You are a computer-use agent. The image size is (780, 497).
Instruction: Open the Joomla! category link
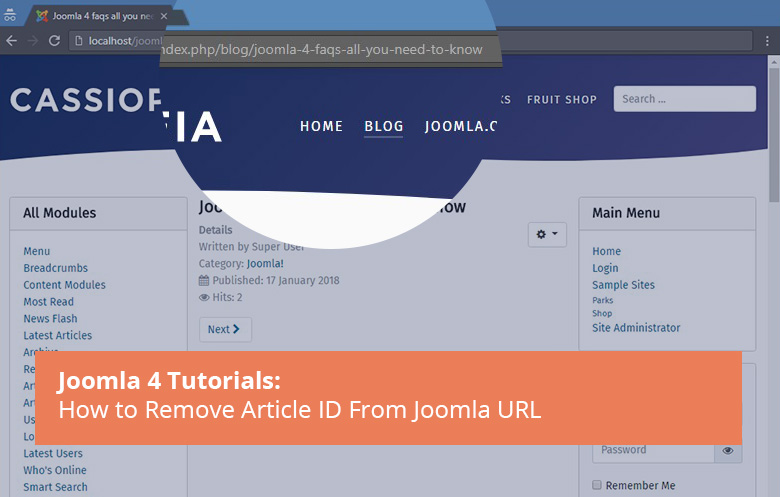[265, 263]
